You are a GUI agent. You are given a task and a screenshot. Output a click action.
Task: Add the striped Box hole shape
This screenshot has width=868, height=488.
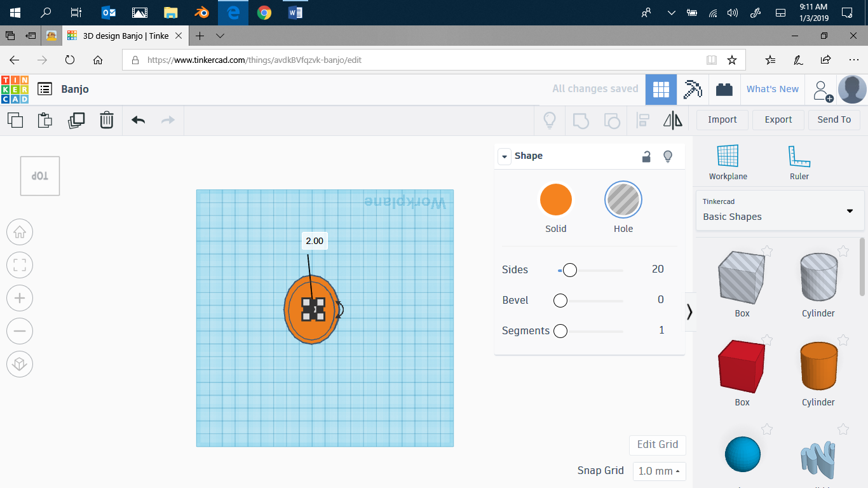click(x=742, y=277)
